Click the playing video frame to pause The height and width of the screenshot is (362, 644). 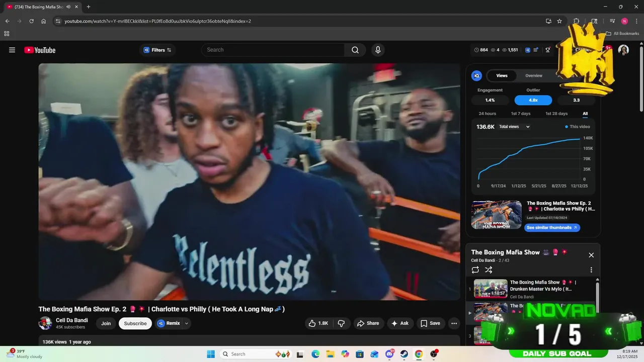coord(249,182)
